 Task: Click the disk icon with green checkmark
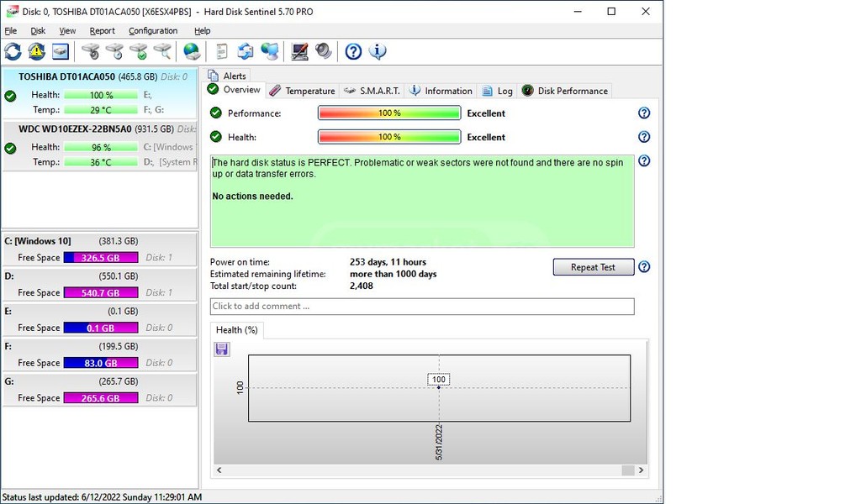coord(138,51)
